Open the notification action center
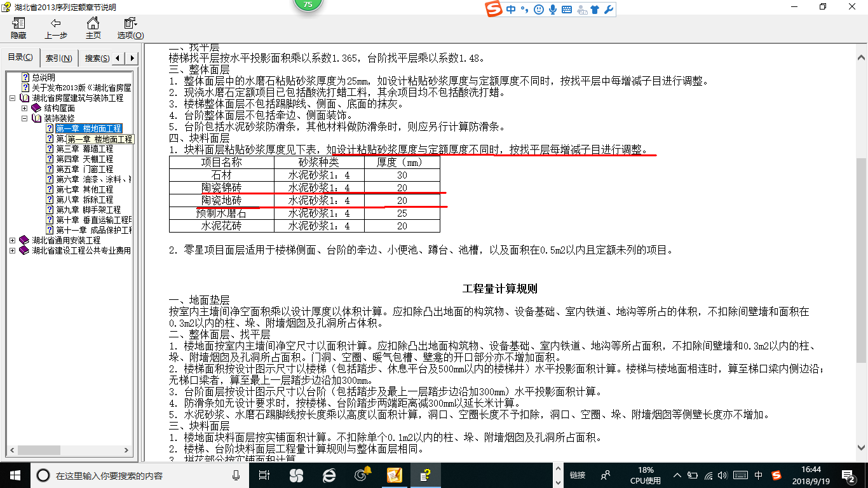Image resolution: width=868 pixels, height=488 pixels. (850, 475)
